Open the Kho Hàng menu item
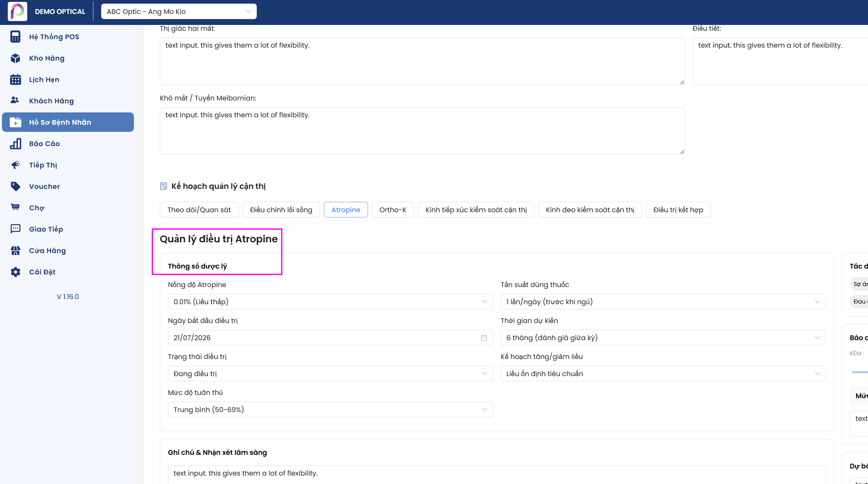Image resolution: width=868 pixels, height=484 pixels. pyautogui.click(x=68, y=58)
